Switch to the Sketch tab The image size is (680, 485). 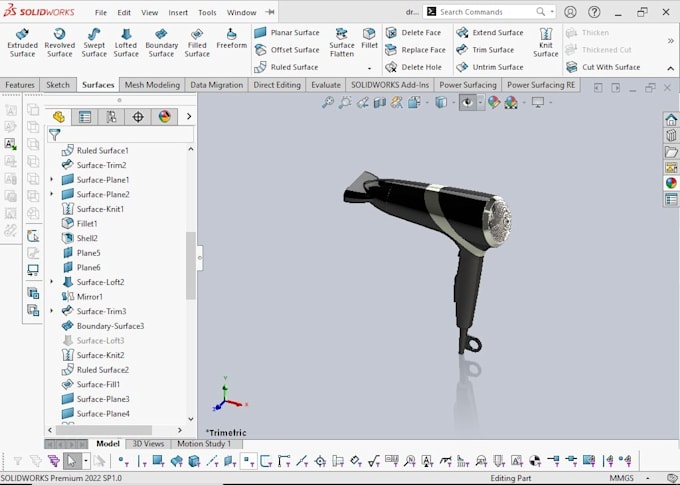58,85
